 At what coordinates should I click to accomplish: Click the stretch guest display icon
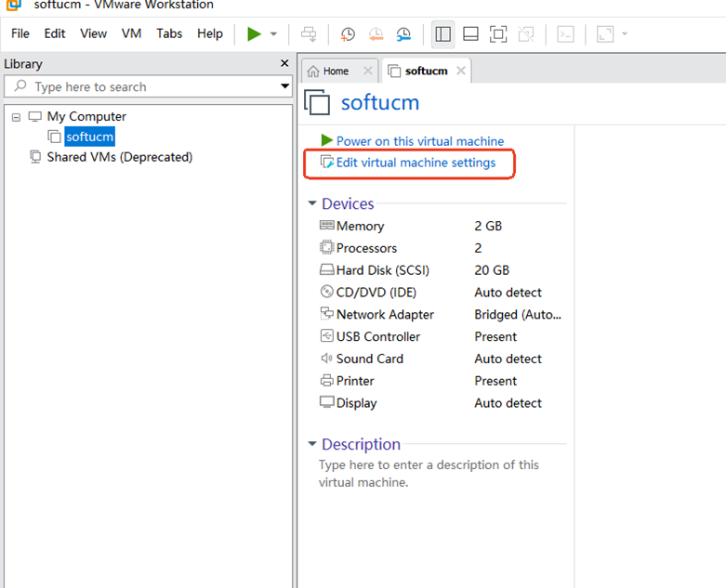[605, 33]
